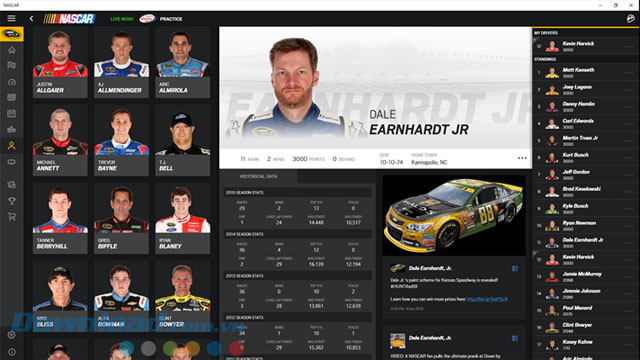Expand the options dots for Jeff Gordon

click(628, 175)
